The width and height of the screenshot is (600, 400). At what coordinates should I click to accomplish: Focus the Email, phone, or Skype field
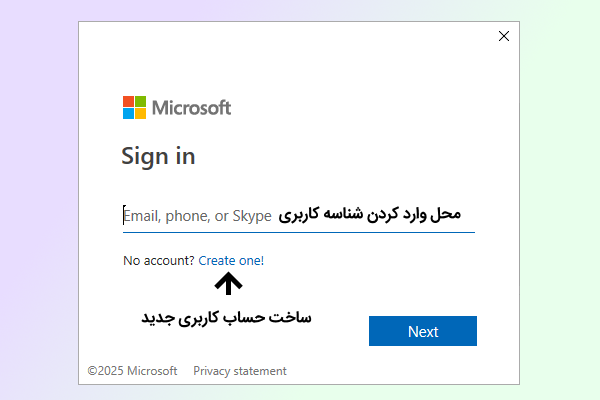click(x=198, y=215)
